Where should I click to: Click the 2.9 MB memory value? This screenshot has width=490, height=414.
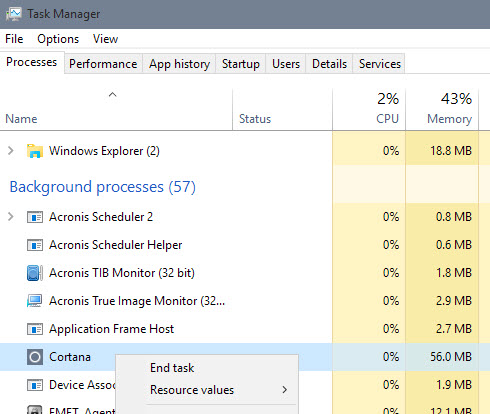pyautogui.click(x=454, y=301)
